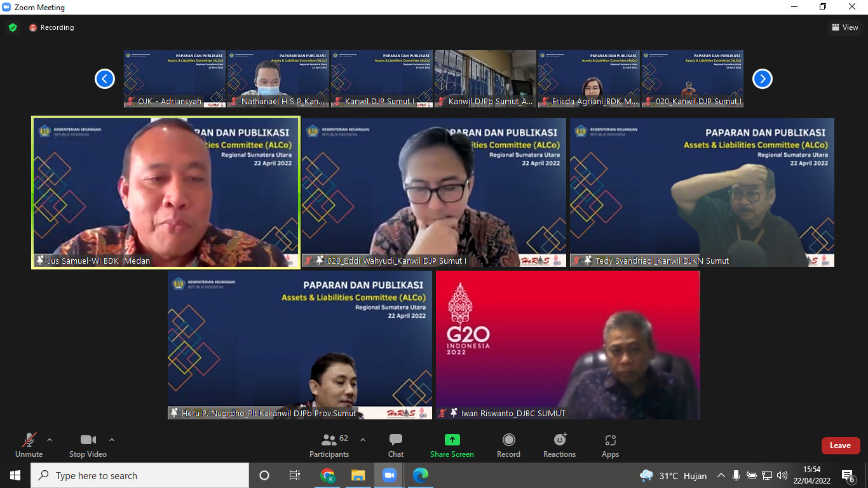The height and width of the screenshot is (488, 868).
Task: Expand video options arrow beside Stop Video
Action: [x=112, y=440]
